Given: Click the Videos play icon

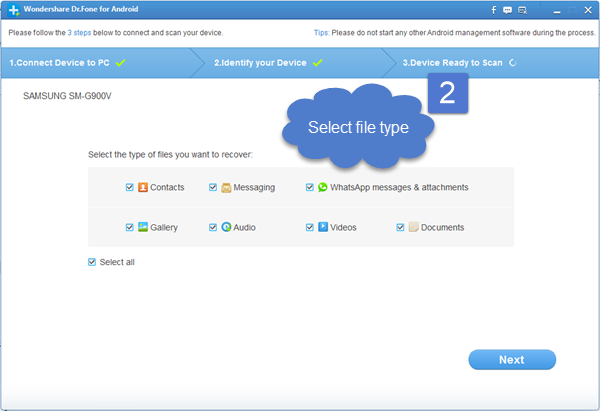Looking at the screenshot, I should [x=323, y=227].
